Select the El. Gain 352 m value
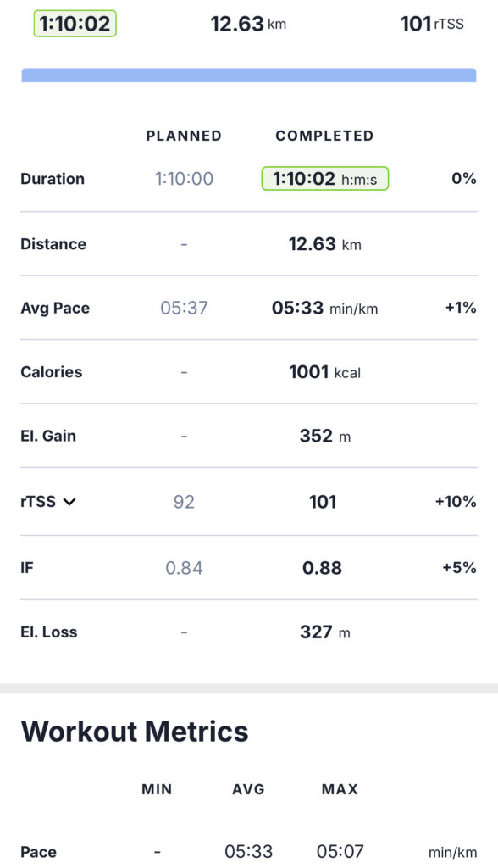498x868 pixels. coord(325,437)
